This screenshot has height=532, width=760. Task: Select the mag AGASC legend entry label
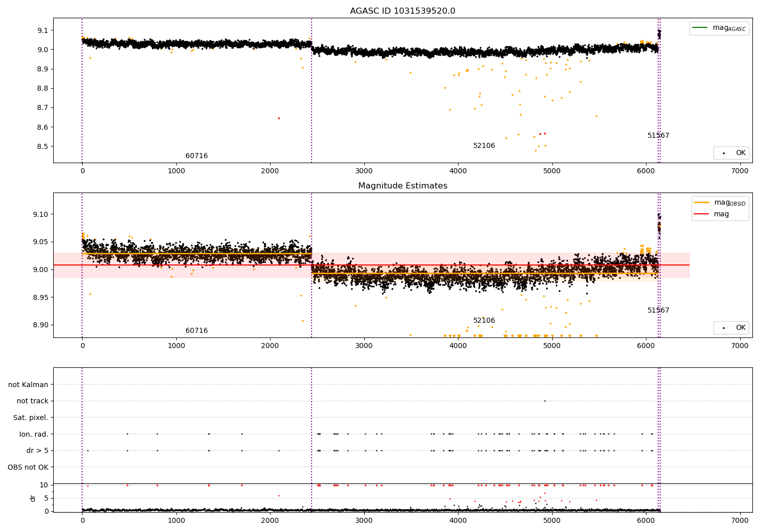(x=729, y=28)
